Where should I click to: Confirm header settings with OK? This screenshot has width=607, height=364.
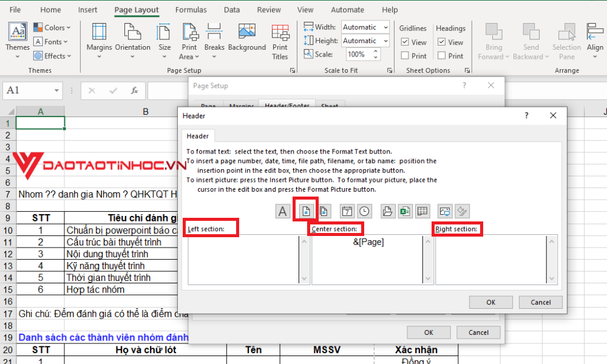coord(490,302)
